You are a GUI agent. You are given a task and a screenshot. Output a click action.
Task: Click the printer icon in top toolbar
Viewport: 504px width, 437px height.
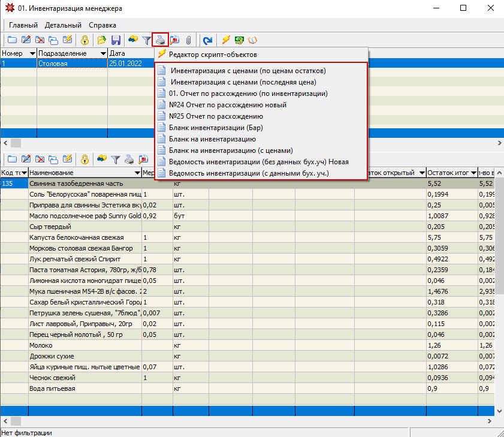click(x=160, y=40)
